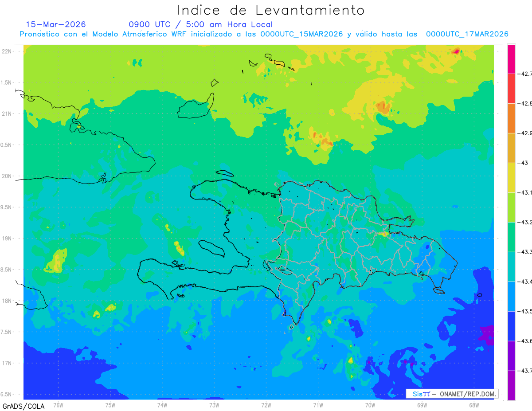Click the "70W" longitude label
The width and height of the screenshot is (532, 411).
[x=370, y=405]
